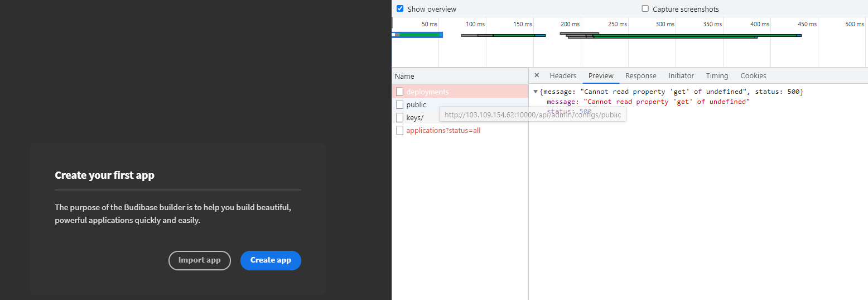The width and height of the screenshot is (868, 300).
Task: Click the applications?status=all row file icon
Action: tap(399, 130)
